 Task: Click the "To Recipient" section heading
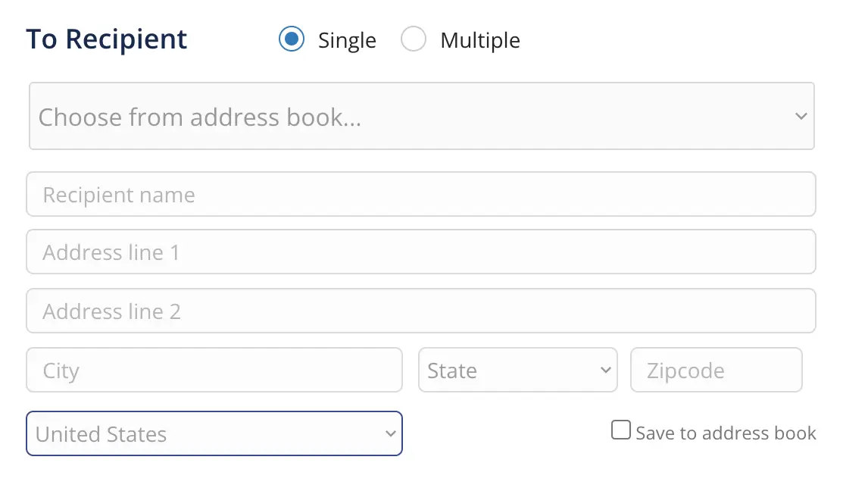(x=107, y=39)
